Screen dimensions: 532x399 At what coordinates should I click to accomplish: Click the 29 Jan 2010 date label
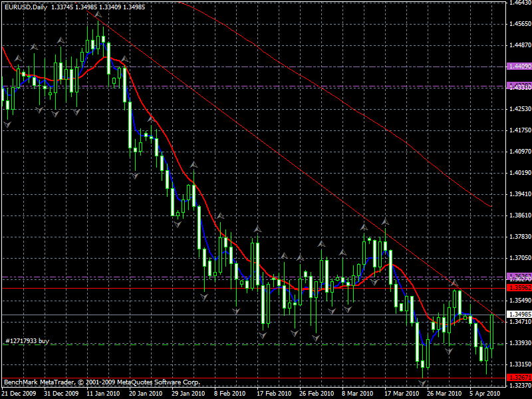tap(188, 394)
